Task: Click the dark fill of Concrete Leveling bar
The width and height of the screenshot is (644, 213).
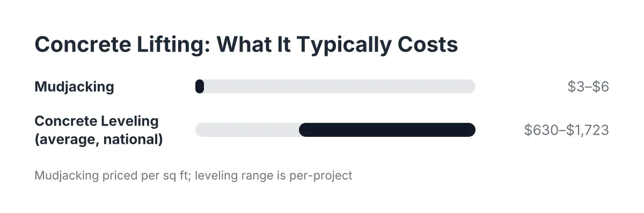Action: pyautogui.click(x=387, y=130)
